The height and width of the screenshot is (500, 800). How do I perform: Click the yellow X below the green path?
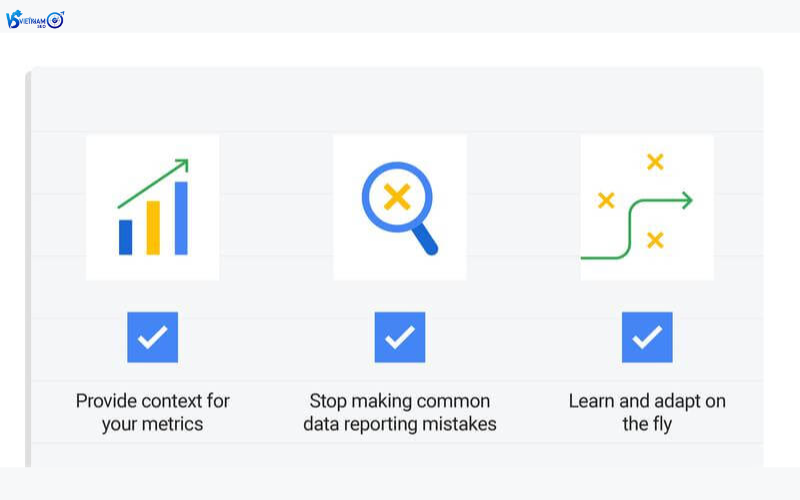tap(655, 240)
